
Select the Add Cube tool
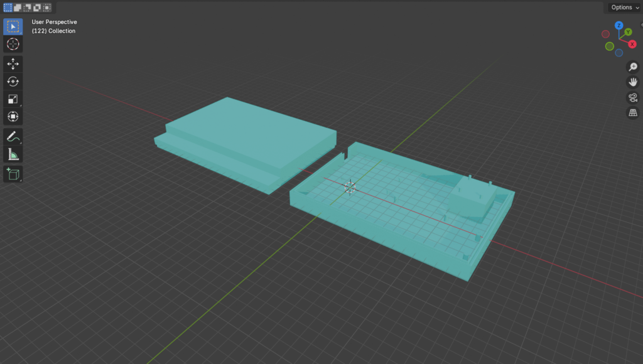tap(13, 174)
